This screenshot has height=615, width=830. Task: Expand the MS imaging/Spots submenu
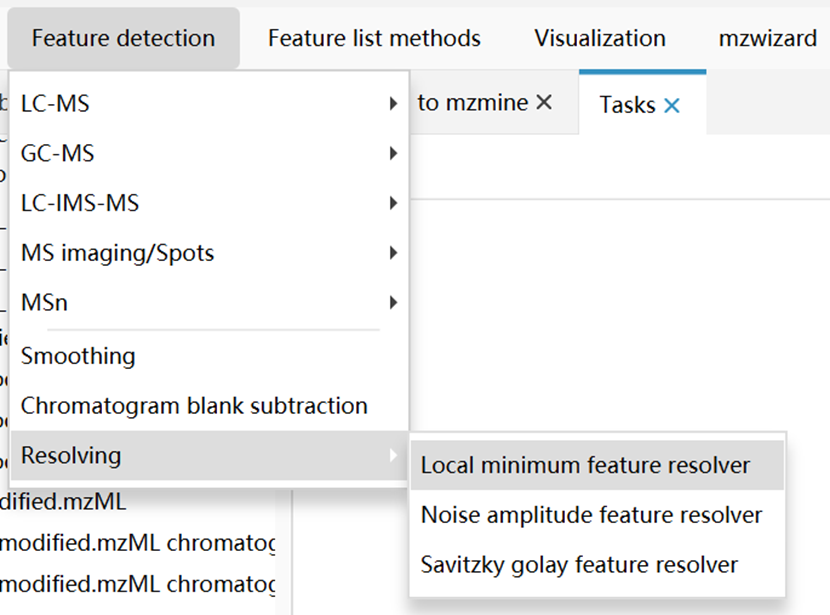pos(209,252)
